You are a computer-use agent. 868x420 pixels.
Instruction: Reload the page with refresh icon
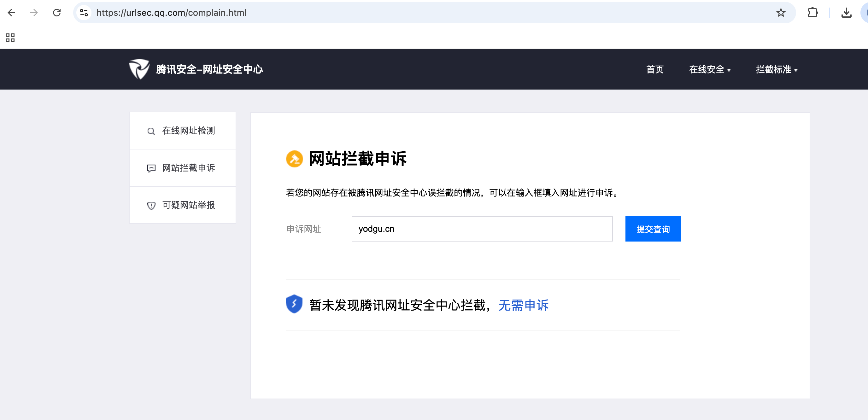point(56,13)
